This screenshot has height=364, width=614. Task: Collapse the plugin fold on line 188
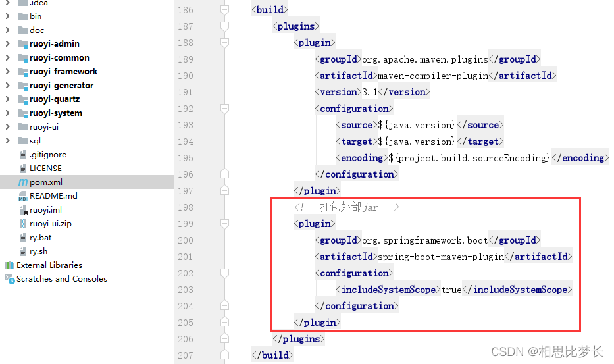(225, 43)
